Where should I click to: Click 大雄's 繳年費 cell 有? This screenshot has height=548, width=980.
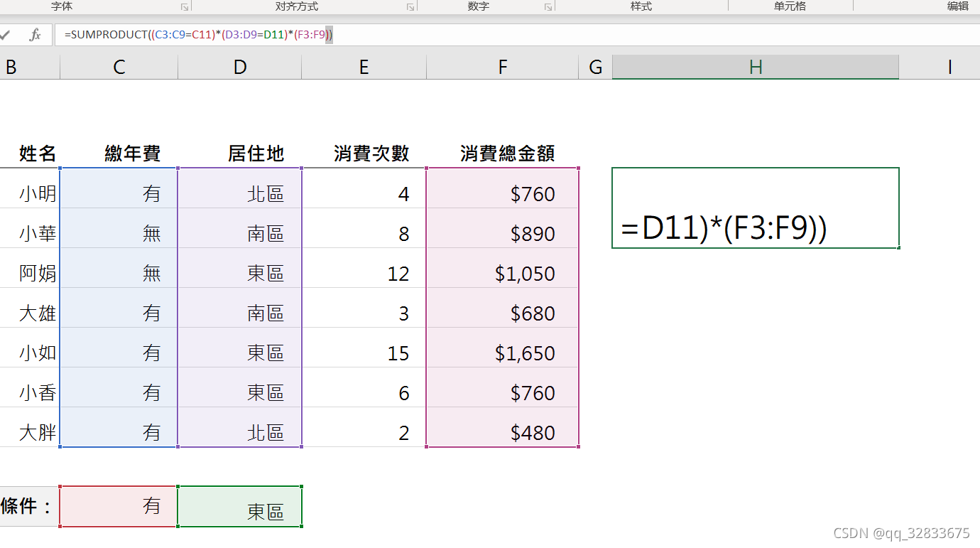[119, 308]
